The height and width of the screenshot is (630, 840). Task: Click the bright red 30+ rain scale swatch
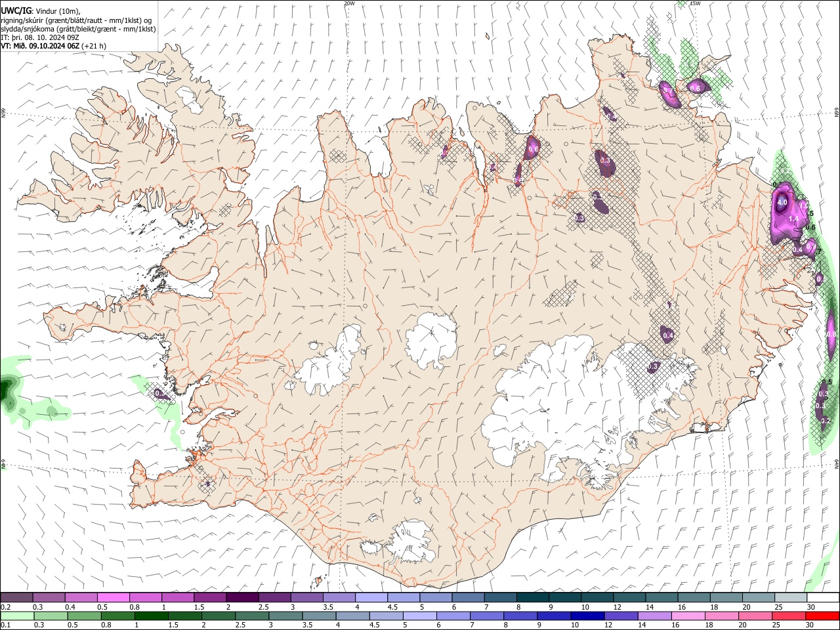tap(822, 616)
